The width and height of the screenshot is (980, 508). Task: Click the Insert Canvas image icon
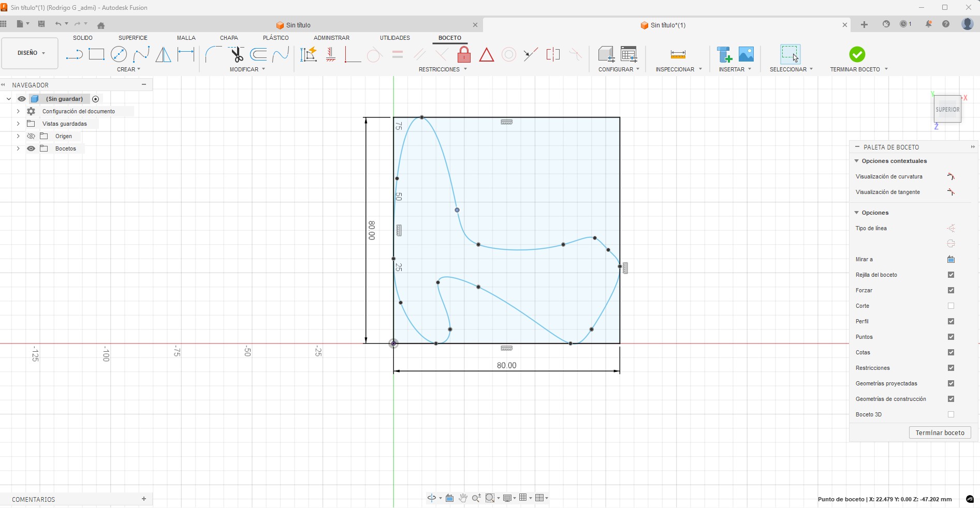click(746, 54)
